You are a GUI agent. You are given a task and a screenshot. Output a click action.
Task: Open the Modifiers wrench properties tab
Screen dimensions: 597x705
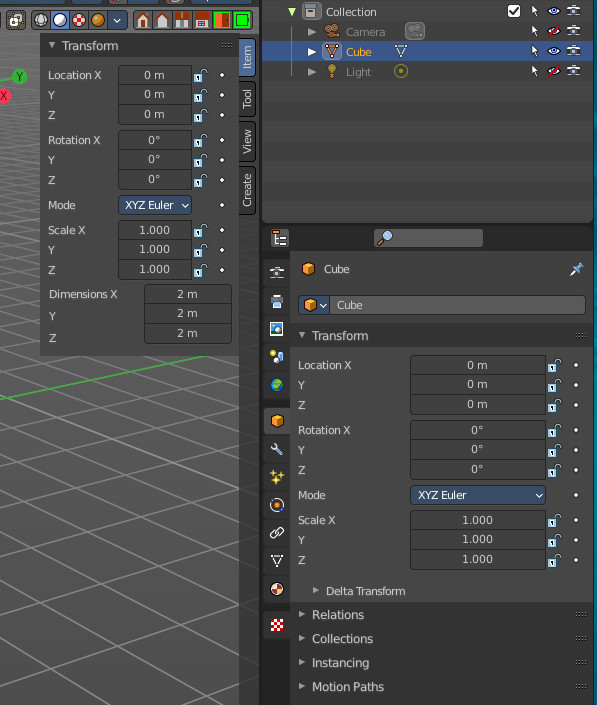277,449
